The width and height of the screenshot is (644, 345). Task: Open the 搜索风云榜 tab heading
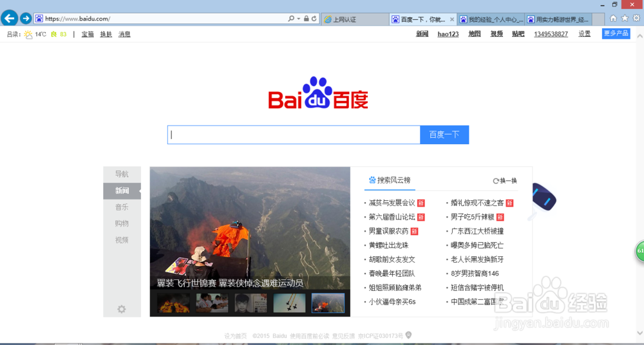click(x=390, y=180)
